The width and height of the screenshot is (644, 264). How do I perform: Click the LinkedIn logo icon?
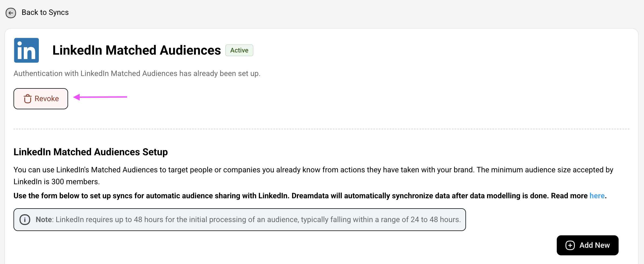26,50
